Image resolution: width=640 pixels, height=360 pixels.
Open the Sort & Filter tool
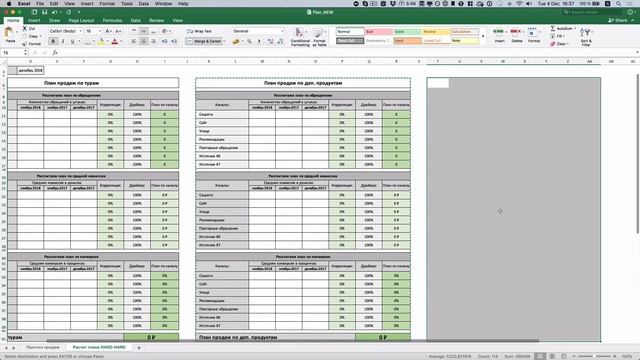[586, 37]
